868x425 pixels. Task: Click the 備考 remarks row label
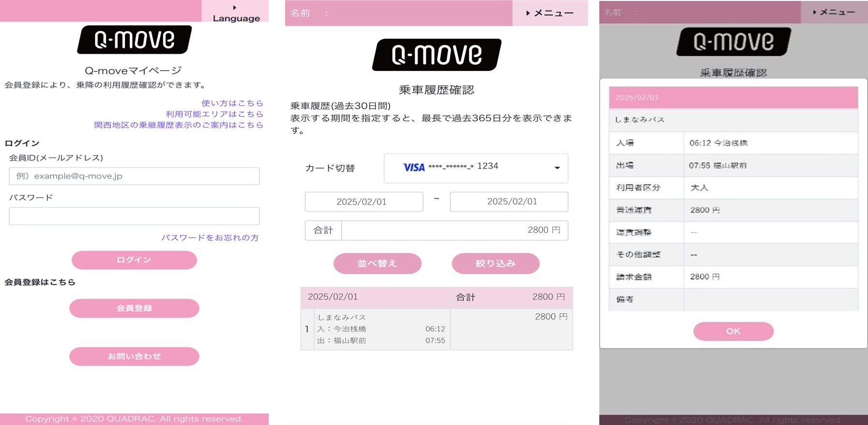(624, 299)
